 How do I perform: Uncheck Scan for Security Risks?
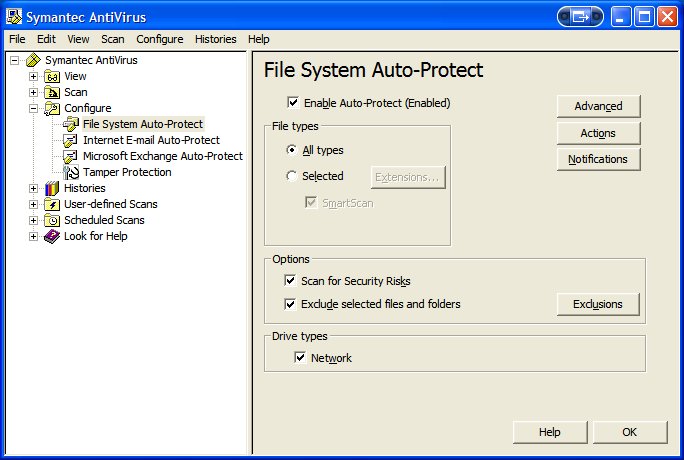click(291, 281)
